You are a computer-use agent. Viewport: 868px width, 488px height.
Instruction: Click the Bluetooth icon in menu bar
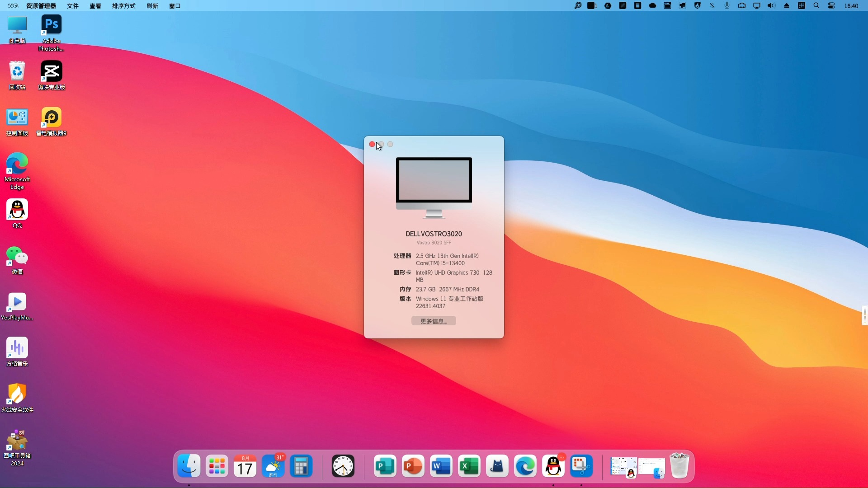pyautogui.click(x=712, y=6)
